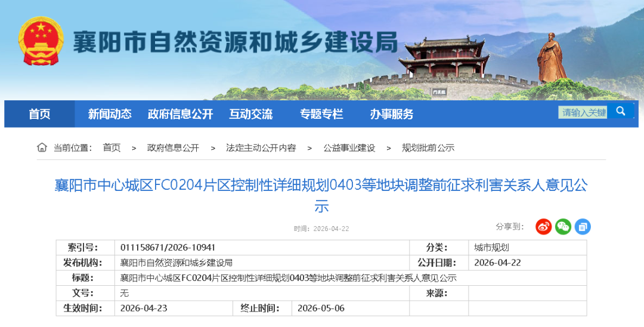Click the national emblem logo
This screenshot has width=644, height=327.
[41, 42]
